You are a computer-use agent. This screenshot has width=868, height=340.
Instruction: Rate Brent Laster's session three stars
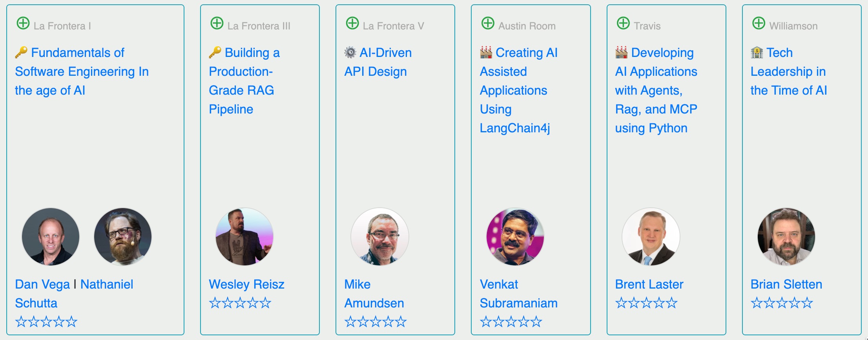(x=646, y=303)
